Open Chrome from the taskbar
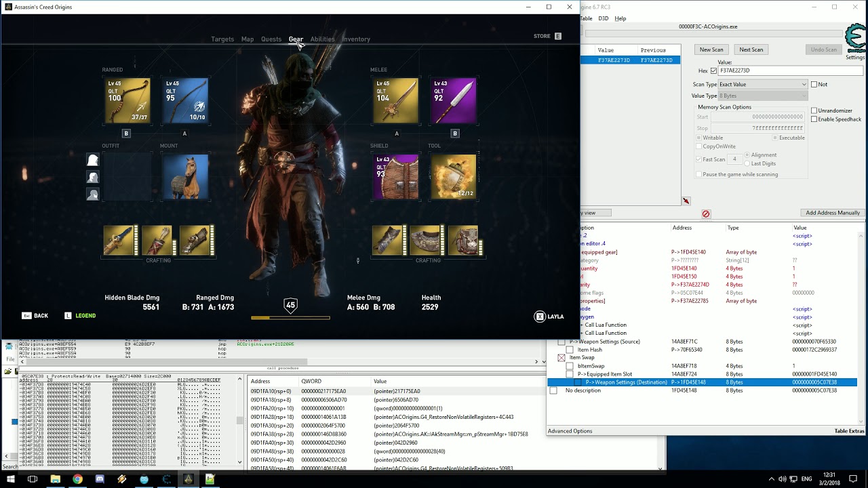Screen dimensions: 868x488 point(77,479)
